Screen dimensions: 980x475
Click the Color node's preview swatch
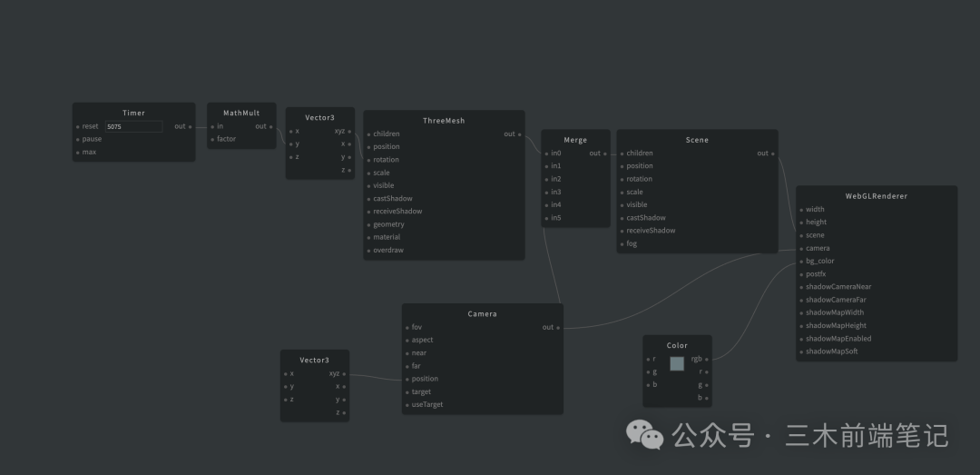click(x=677, y=363)
